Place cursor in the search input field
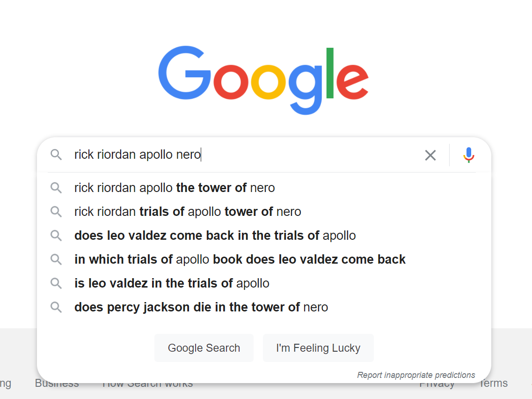The width and height of the screenshot is (532, 399). (x=234, y=155)
